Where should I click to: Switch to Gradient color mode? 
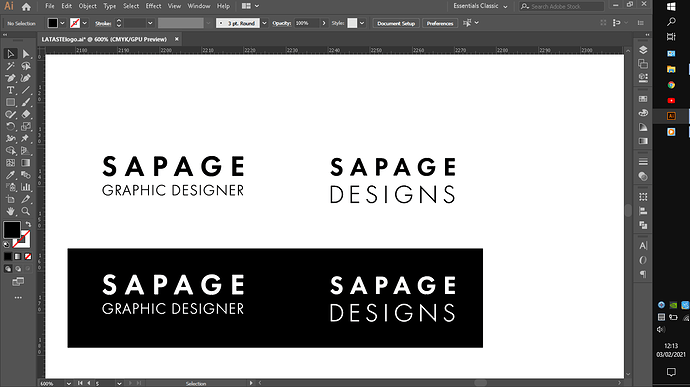pos(18,256)
